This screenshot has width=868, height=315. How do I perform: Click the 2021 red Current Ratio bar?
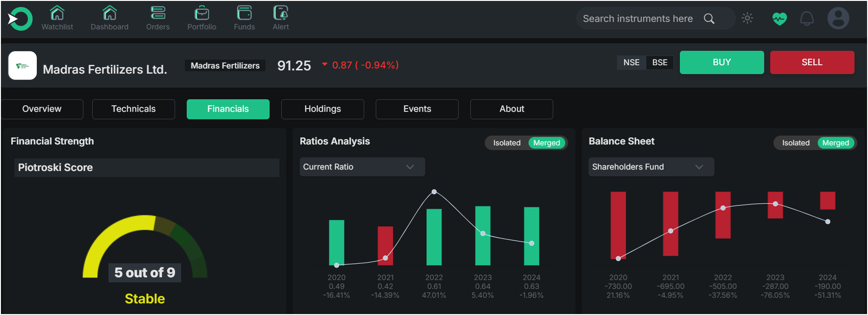(385, 246)
